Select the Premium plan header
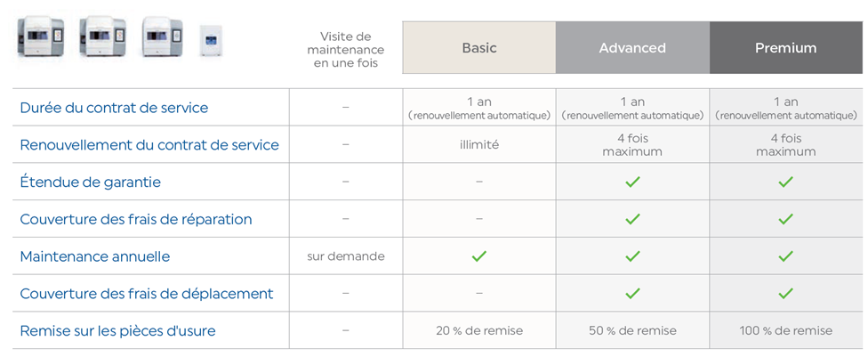Screen dimensions: 868x357 (786, 48)
